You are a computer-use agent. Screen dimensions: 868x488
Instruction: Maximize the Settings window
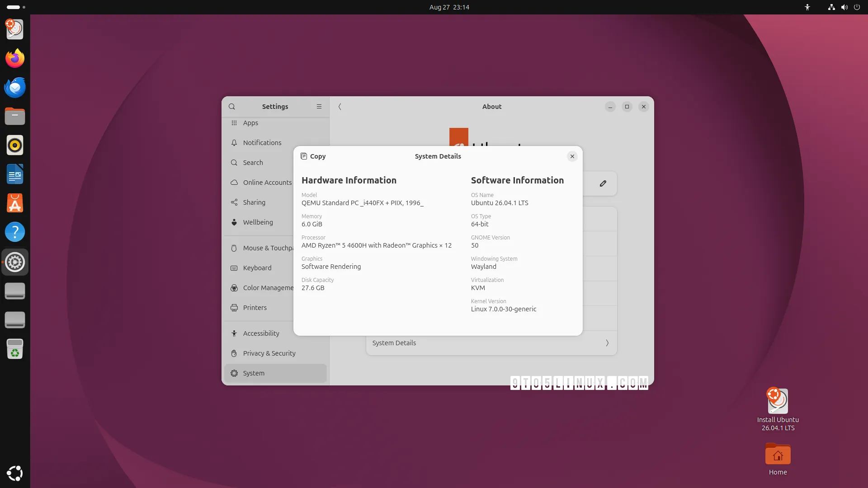(627, 107)
